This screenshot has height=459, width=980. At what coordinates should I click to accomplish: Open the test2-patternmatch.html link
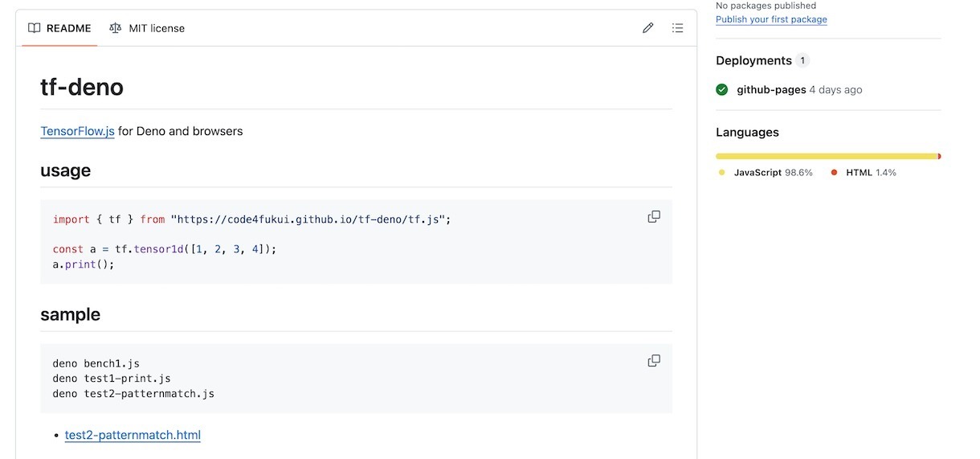point(133,435)
